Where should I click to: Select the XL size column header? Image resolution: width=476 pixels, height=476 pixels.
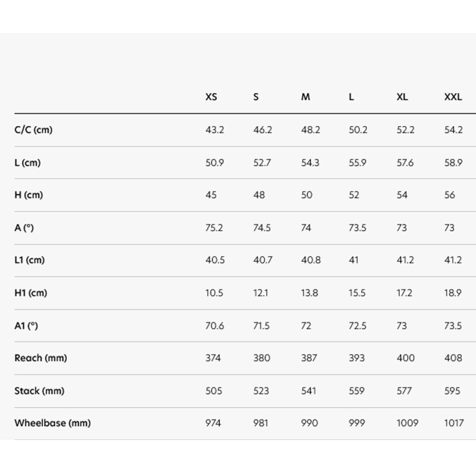(x=402, y=97)
